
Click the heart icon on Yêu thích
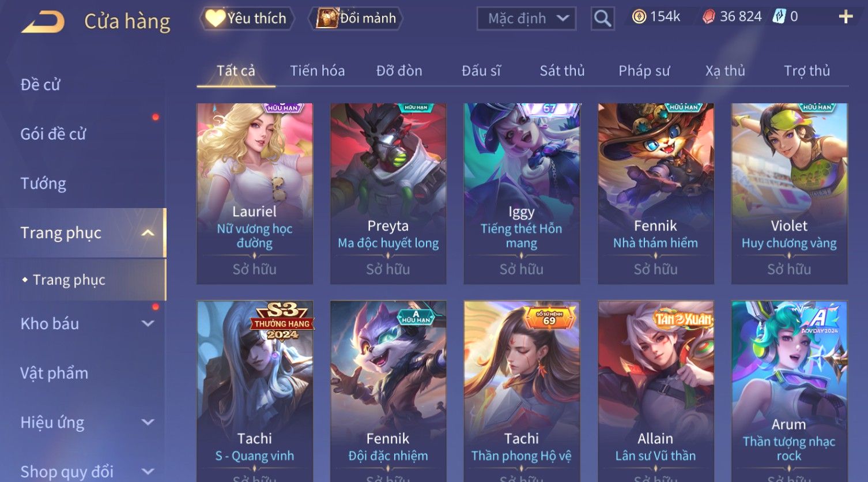(x=215, y=18)
